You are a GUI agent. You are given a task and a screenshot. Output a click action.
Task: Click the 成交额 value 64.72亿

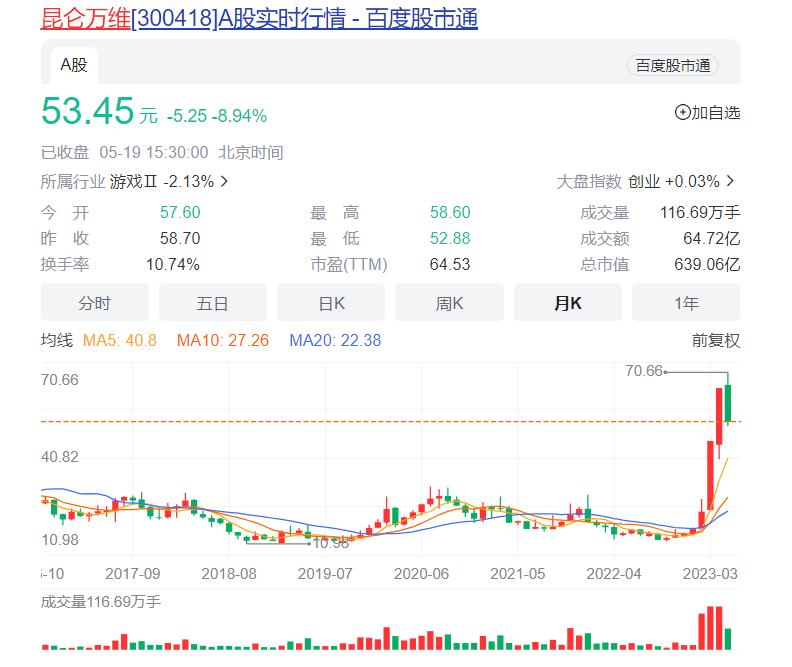coord(712,238)
